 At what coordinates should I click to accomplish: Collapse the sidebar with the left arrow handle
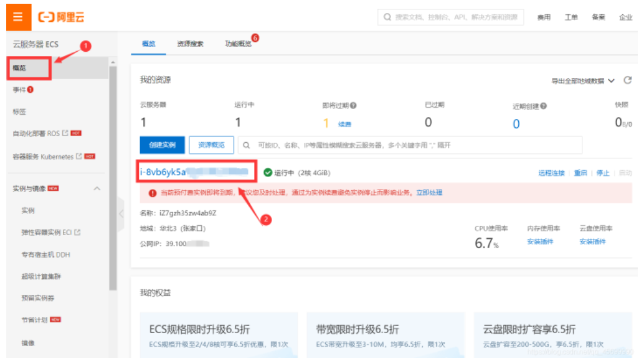click(x=121, y=213)
